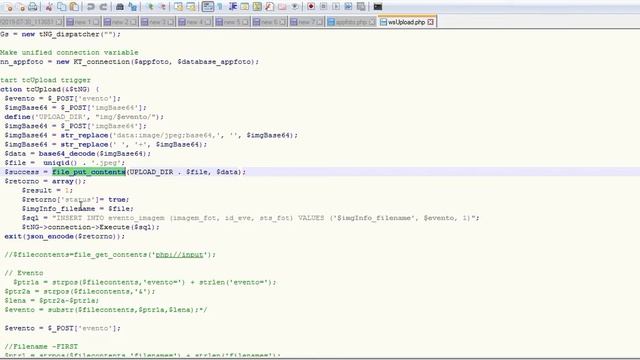640x360 pixels.
Task: Open the Replace toolbar icon
Action: 133,7
